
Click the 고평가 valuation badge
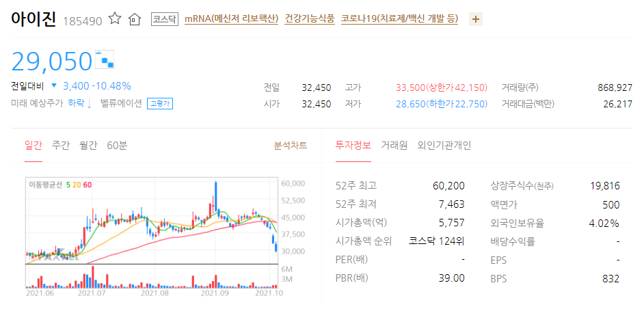(160, 104)
